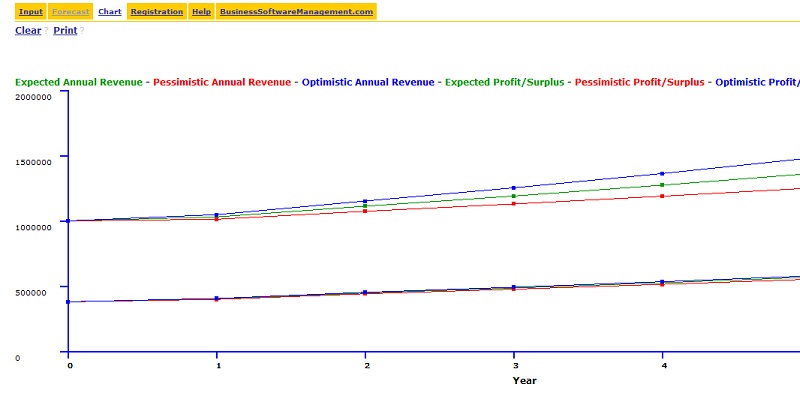Click the green expected revenue point at year 3
The image size is (800, 400).
(x=514, y=196)
